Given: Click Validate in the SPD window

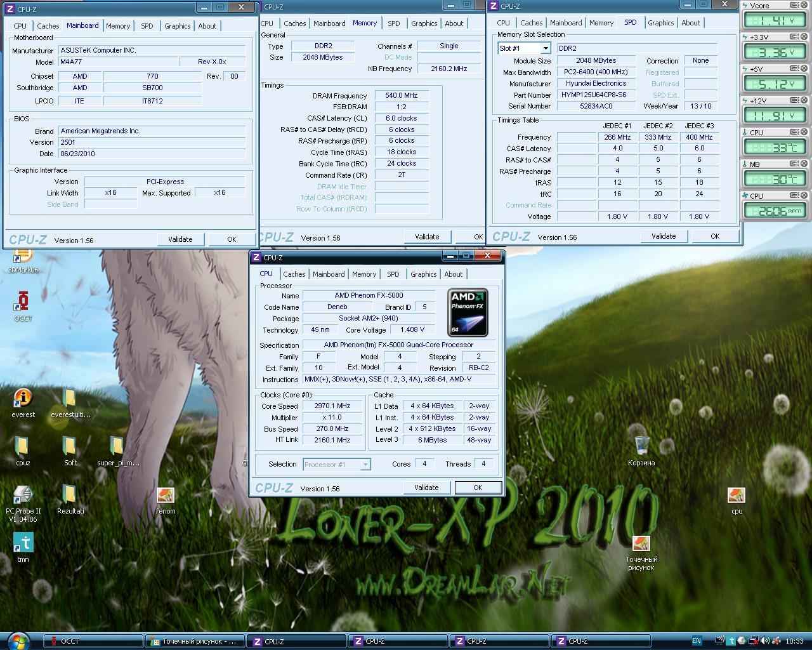Looking at the screenshot, I should [x=664, y=236].
